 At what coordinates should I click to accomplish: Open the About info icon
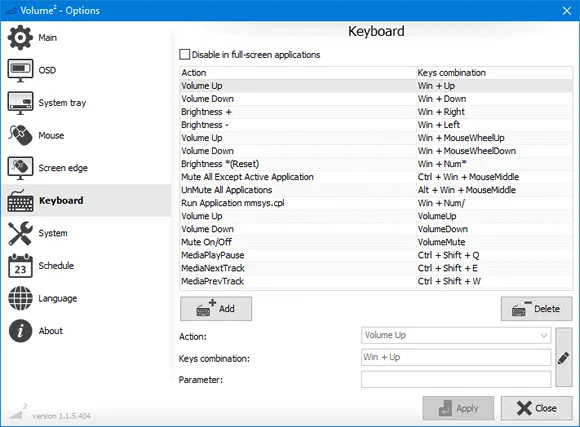(20, 331)
